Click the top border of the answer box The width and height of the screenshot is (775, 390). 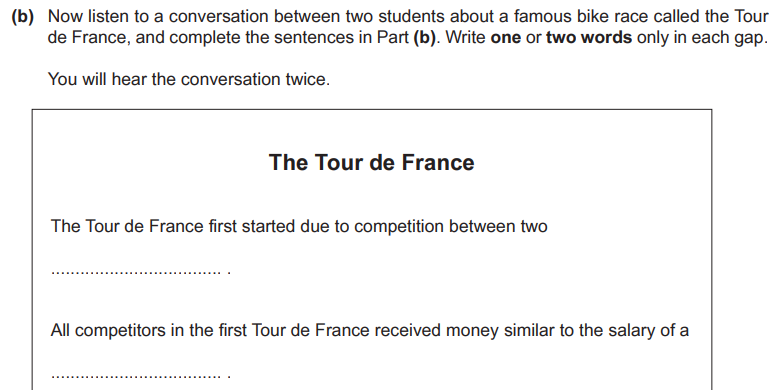click(x=372, y=110)
